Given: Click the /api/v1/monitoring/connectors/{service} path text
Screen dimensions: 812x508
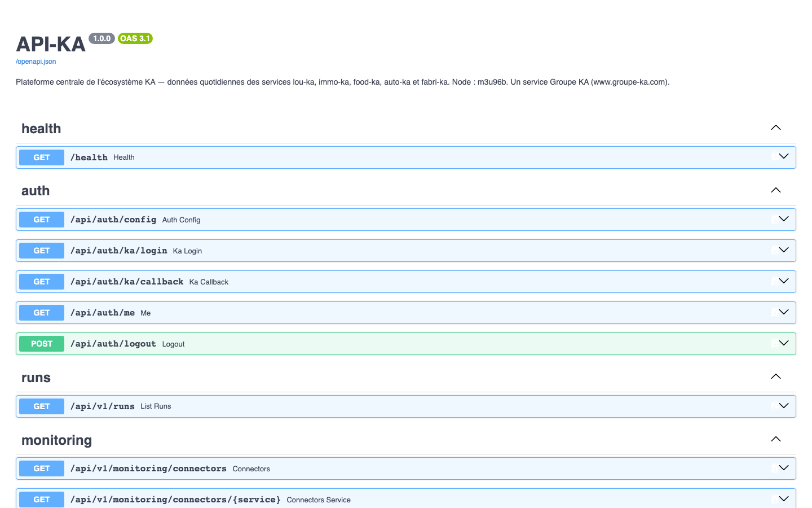Looking at the screenshot, I should click(x=175, y=500).
